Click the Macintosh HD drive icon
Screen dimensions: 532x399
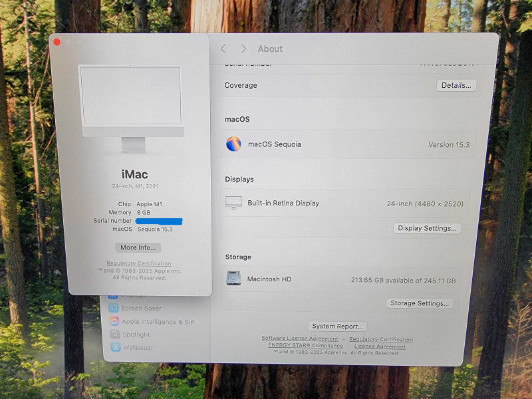coord(233,279)
